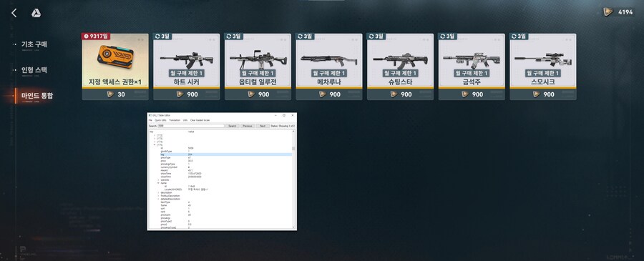Select the 마인드 통합 tab

coord(37,96)
